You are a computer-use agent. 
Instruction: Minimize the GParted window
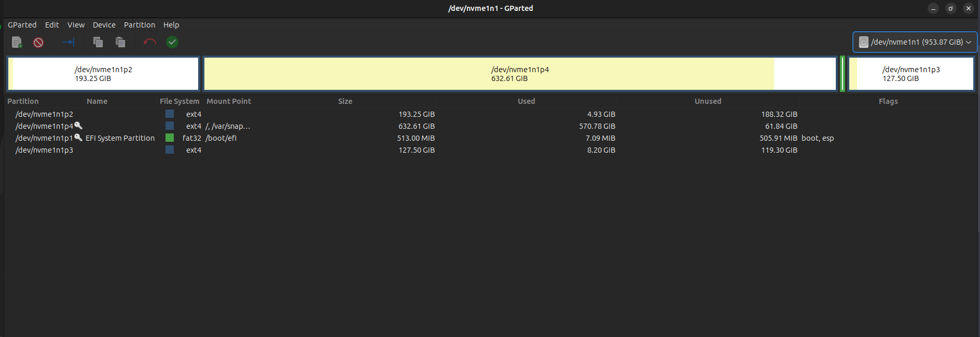pyautogui.click(x=933, y=8)
